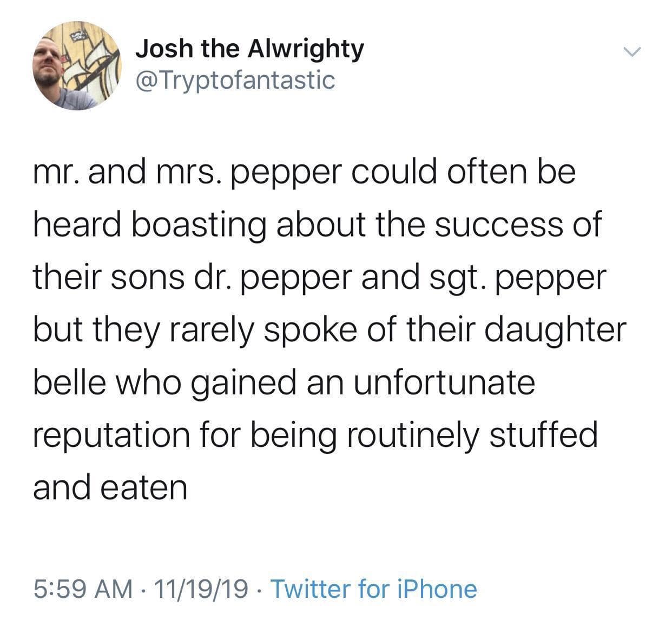
Task: Click Josh the Alwrighty's profile picture
Action: point(77,66)
